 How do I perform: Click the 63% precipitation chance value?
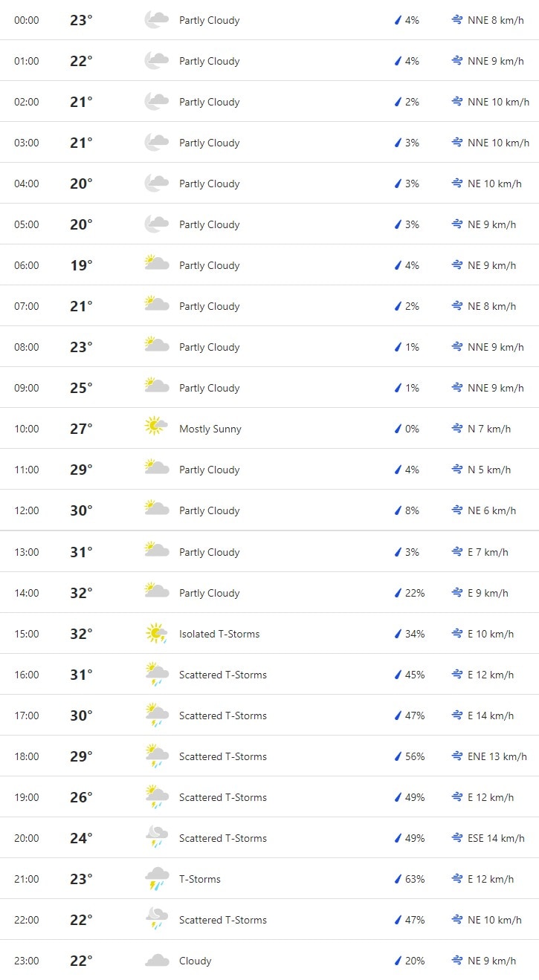pos(415,879)
